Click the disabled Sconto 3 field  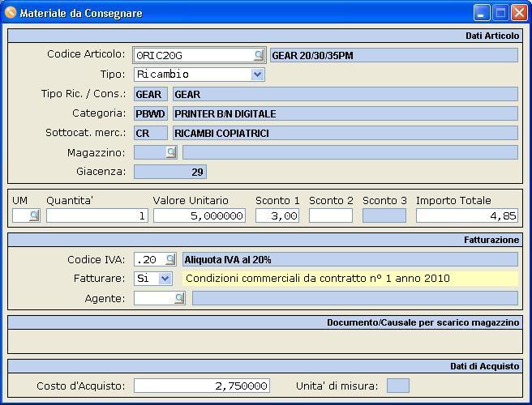[x=384, y=215]
